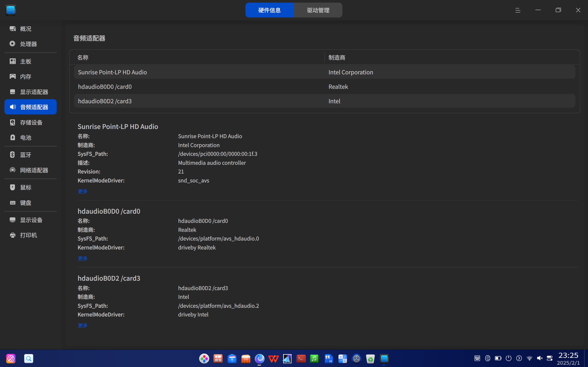
Task: Open the 主板 motherboard section
Action: tap(30, 62)
